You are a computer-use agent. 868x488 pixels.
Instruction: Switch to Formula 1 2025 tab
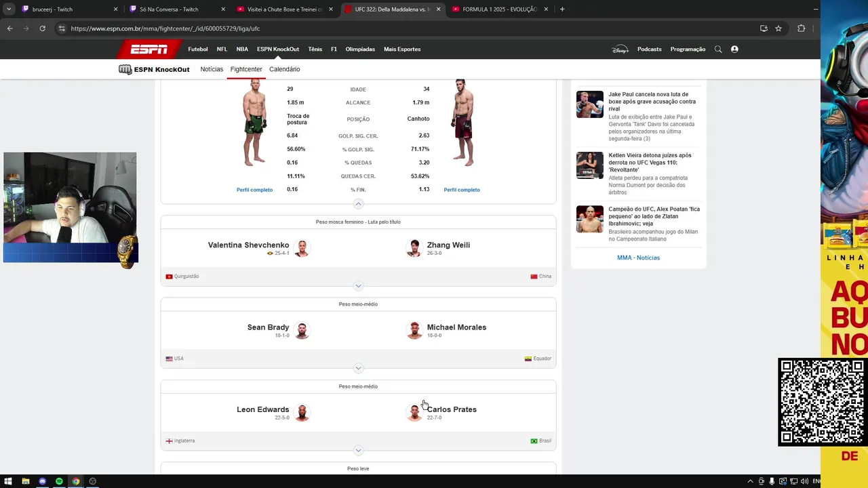pyautogui.click(x=500, y=9)
